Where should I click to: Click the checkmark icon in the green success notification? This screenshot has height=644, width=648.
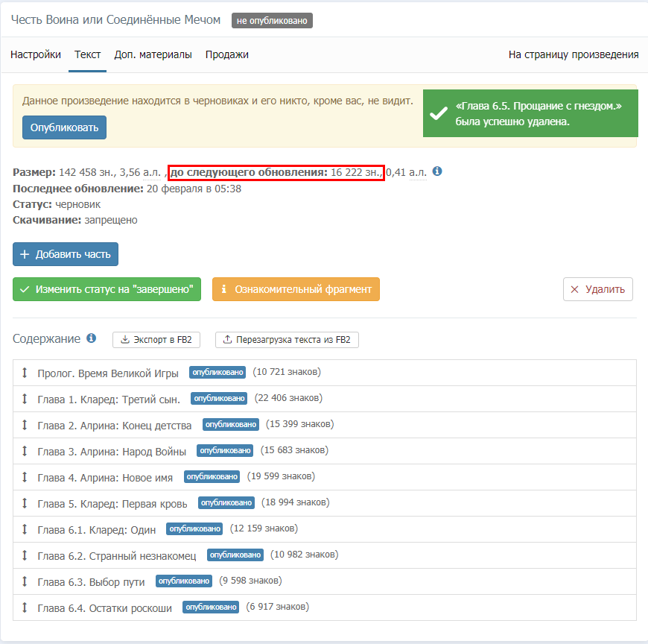coord(439,113)
